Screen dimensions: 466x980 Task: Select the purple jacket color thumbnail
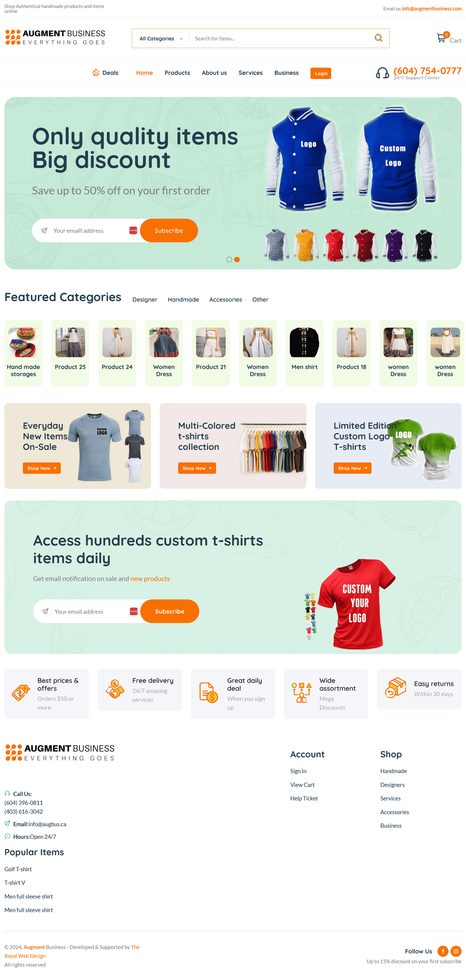click(395, 245)
